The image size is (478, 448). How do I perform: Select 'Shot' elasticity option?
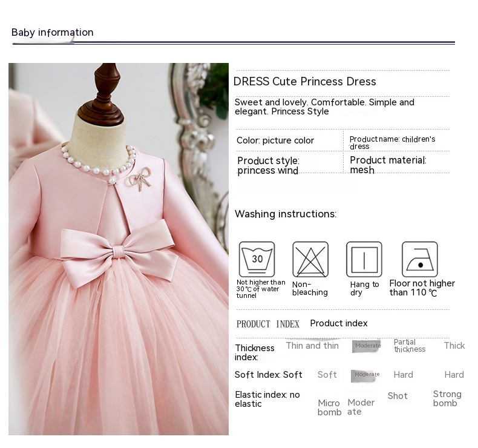398,396
